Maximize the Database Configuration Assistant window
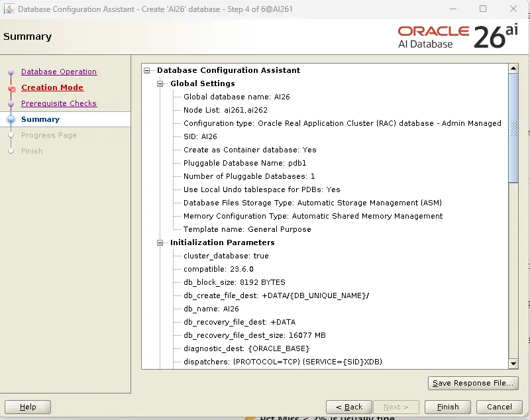The width and height of the screenshot is (530, 420). [483, 9]
